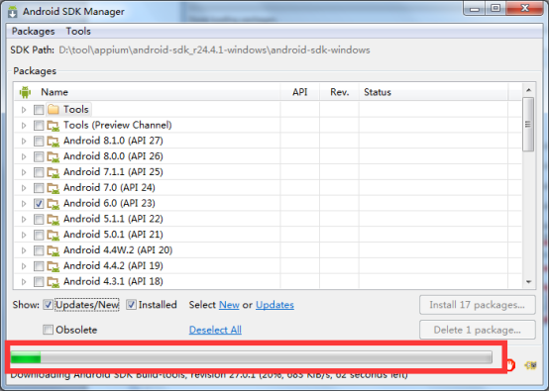Expand the Android 7.1.1 (API 25) node
Screen dimensions: 549x392
pos(24,172)
